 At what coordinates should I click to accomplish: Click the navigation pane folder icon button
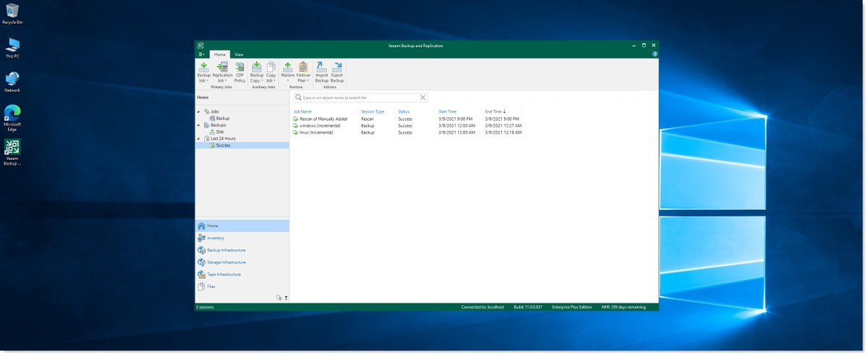279,297
